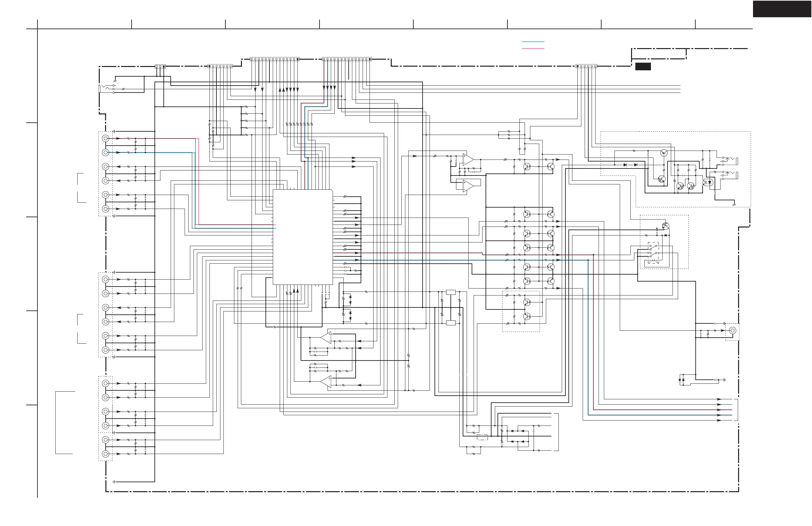Click the pink legend line at top
The height and width of the screenshot is (526, 812).
click(533, 48)
